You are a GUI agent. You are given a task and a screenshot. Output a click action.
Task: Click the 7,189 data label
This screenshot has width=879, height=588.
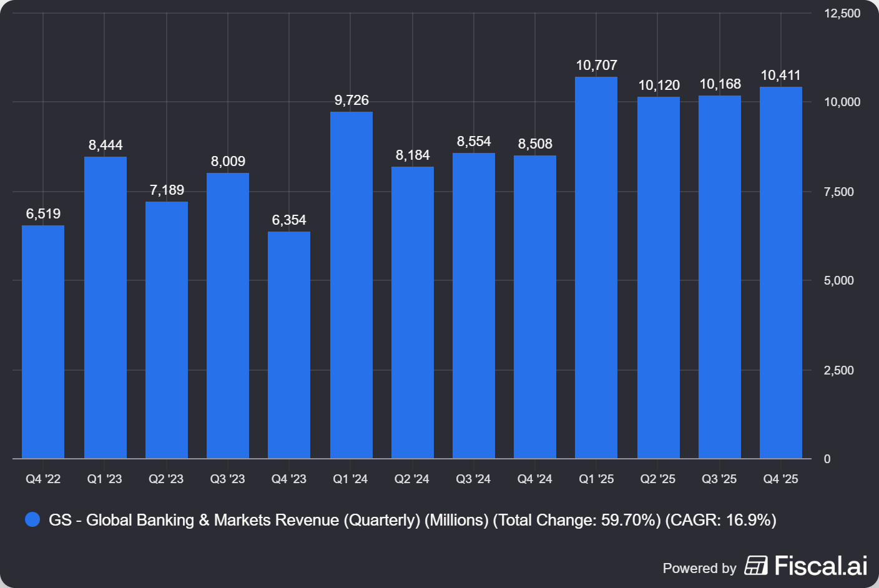click(x=167, y=190)
